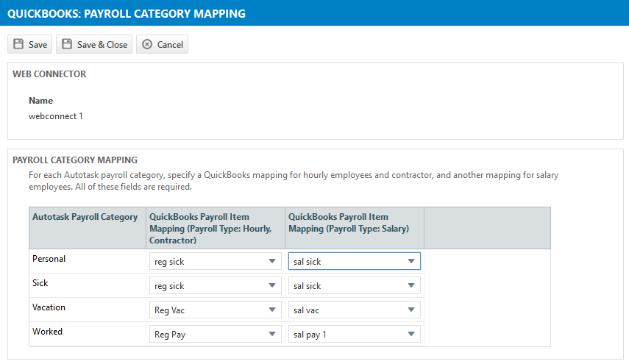Select the Sick category row label

click(40, 283)
